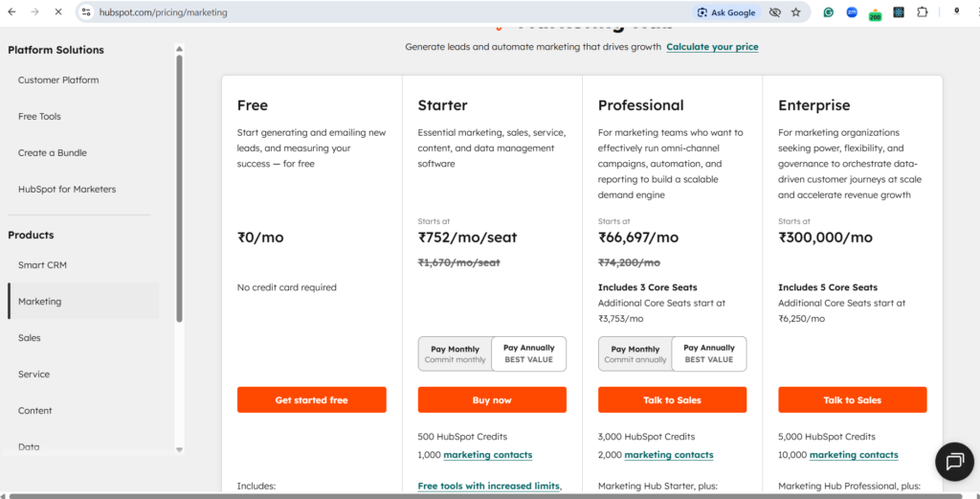
Task: Click the site information icon in address bar
Action: pyautogui.click(x=86, y=12)
